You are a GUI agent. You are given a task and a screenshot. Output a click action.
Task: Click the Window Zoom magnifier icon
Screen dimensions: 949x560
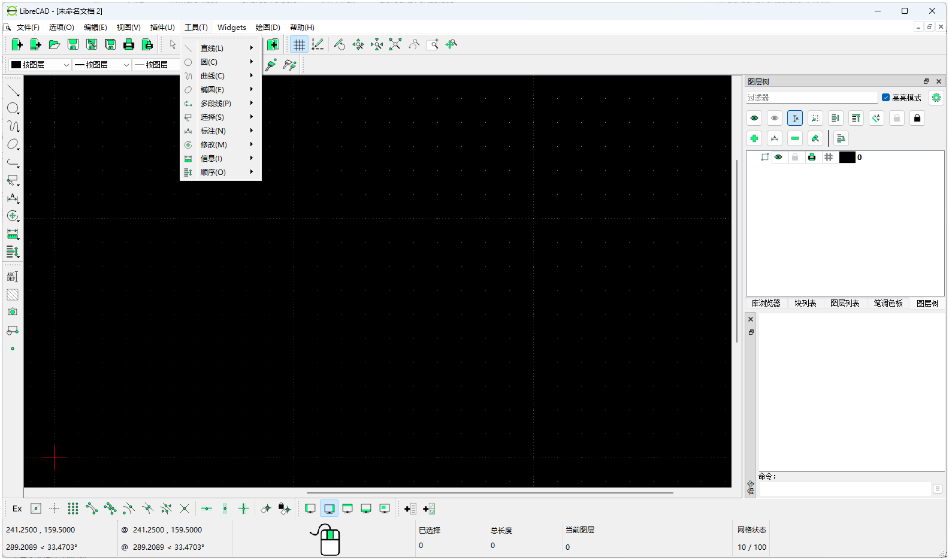[433, 44]
